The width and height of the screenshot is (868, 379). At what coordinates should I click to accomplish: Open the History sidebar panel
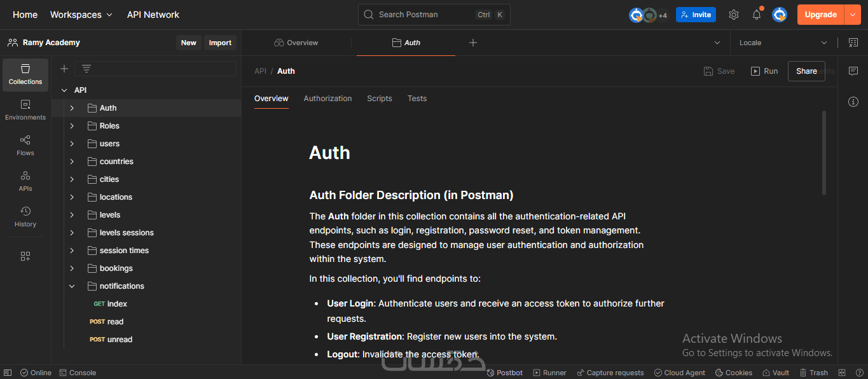[25, 217]
